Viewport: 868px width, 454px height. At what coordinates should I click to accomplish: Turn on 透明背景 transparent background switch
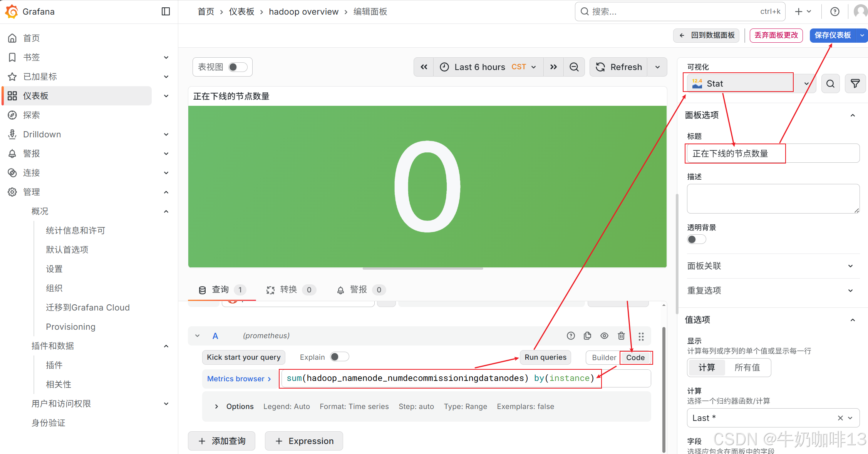point(696,239)
